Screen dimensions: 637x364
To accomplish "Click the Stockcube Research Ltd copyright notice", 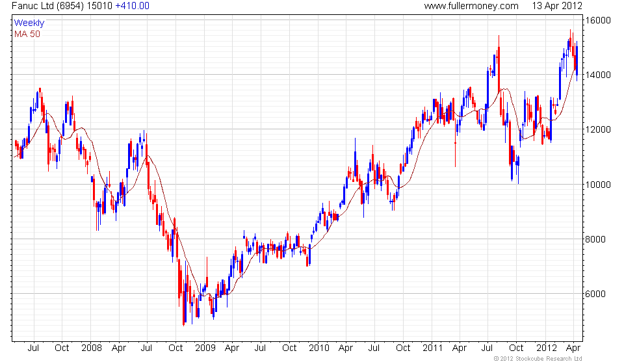I will click(x=538, y=359).
